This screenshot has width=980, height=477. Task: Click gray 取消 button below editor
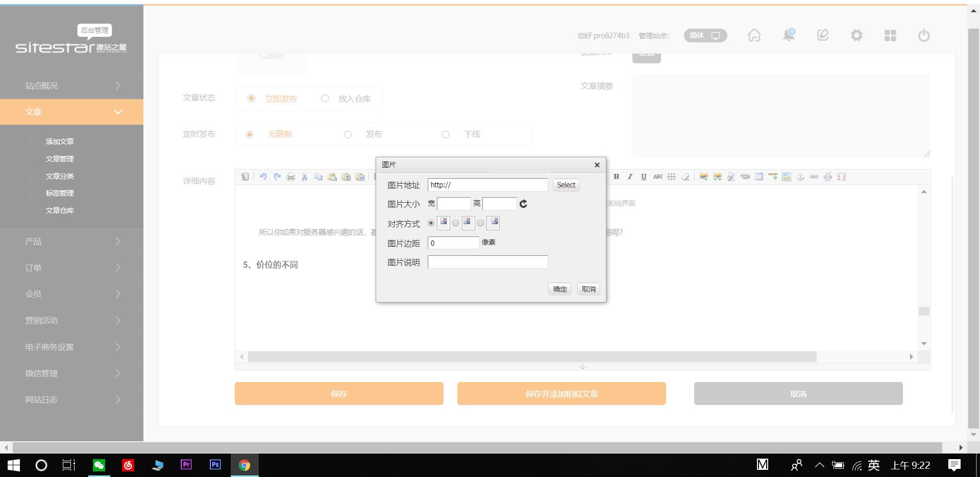pos(798,394)
